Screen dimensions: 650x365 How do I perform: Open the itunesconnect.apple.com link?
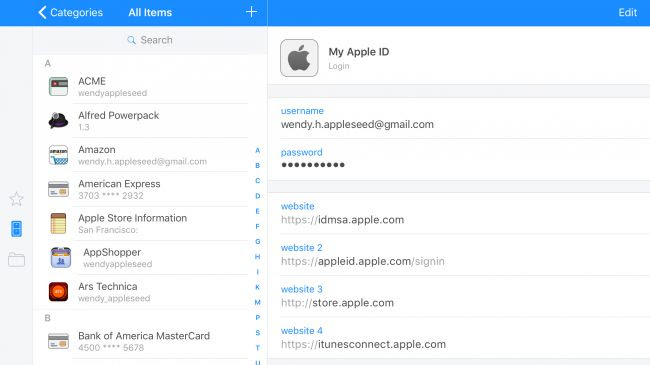[364, 344]
